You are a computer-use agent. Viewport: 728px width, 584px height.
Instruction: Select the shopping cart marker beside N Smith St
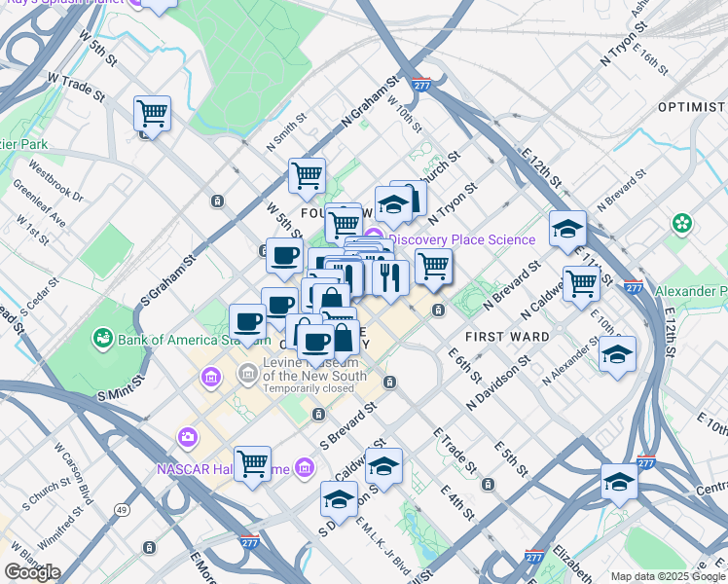point(307,176)
